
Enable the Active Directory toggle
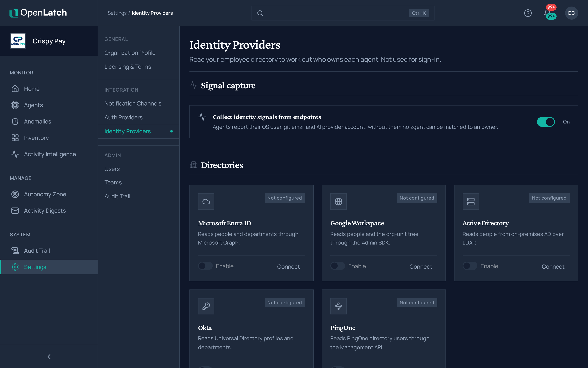point(470,266)
